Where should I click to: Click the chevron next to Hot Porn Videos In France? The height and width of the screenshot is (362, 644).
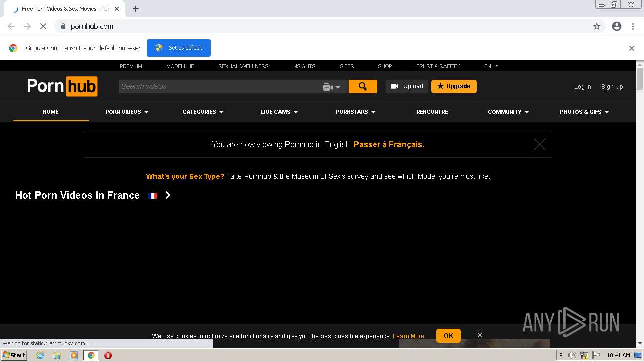pyautogui.click(x=168, y=195)
